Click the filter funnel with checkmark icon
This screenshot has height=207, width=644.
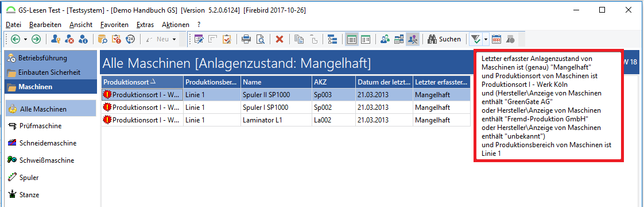point(476,39)
